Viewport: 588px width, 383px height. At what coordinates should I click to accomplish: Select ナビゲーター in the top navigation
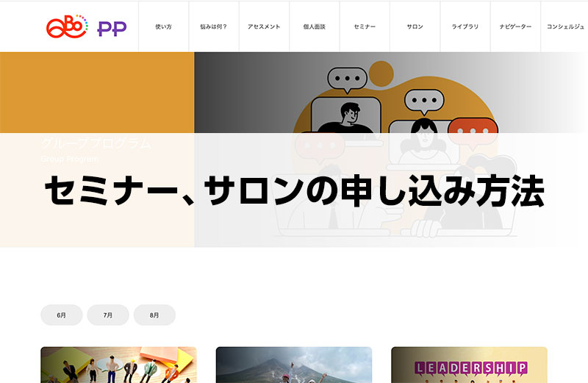click(x=515, y=26)
